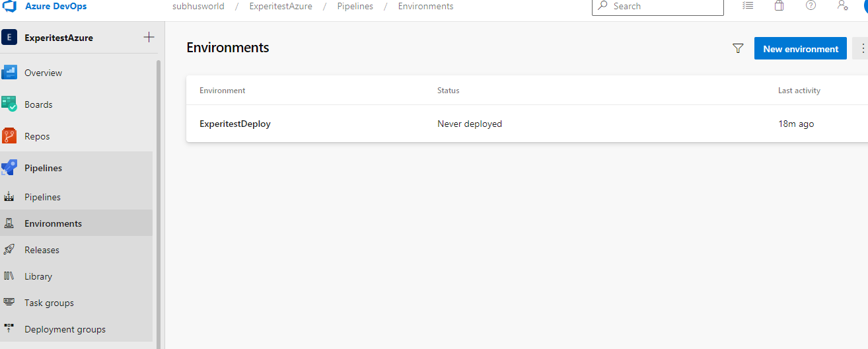Click the Last activity column header
868x349 pixels.
(x=799, y=91)
